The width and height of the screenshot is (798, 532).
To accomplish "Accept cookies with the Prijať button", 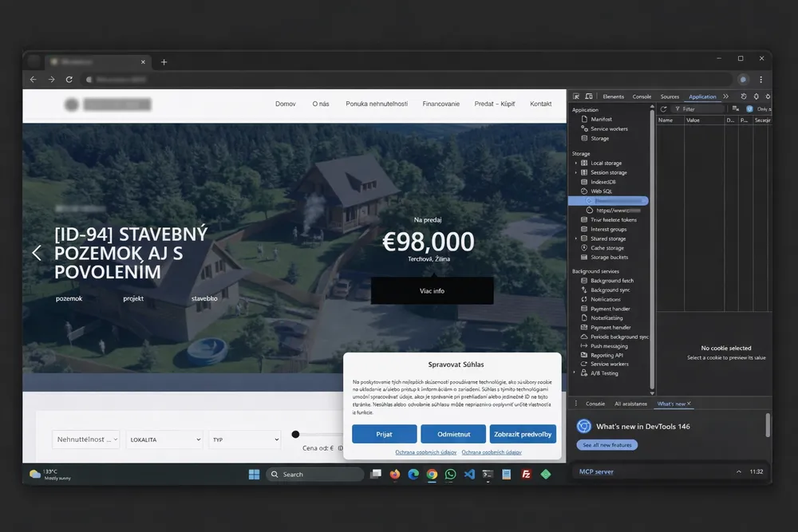I will [385, 434].
